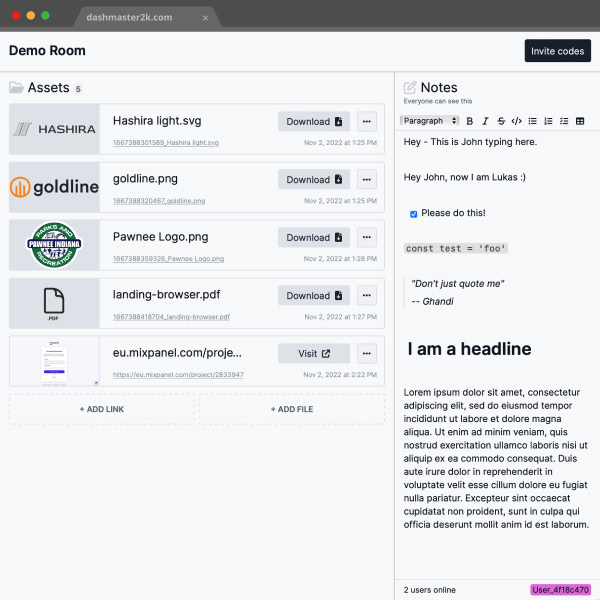Open the 1667388418704_landing-browser.pdf link
This screenshot has width=601, height=600.
click(x=171, y=317)
